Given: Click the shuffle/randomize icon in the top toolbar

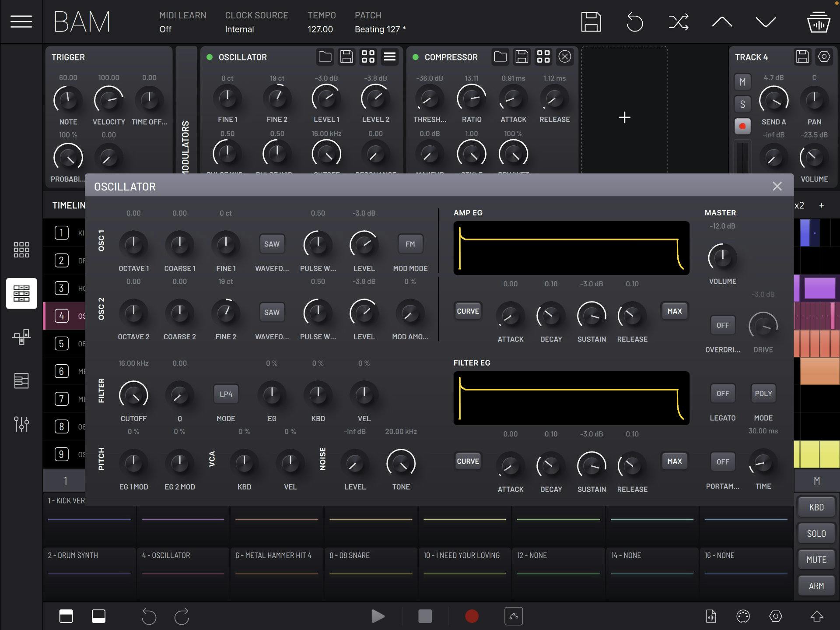Looking at the screenshot, I should [678, 21].
